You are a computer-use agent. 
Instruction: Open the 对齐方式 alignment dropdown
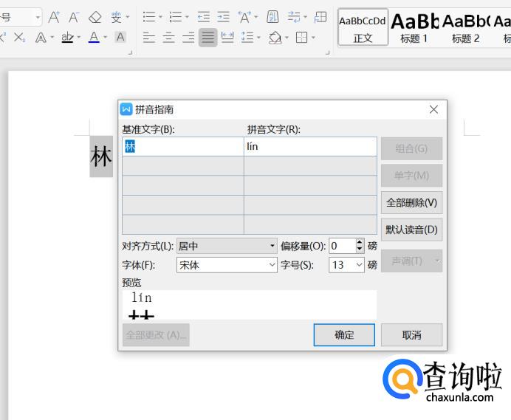[227, 246]
